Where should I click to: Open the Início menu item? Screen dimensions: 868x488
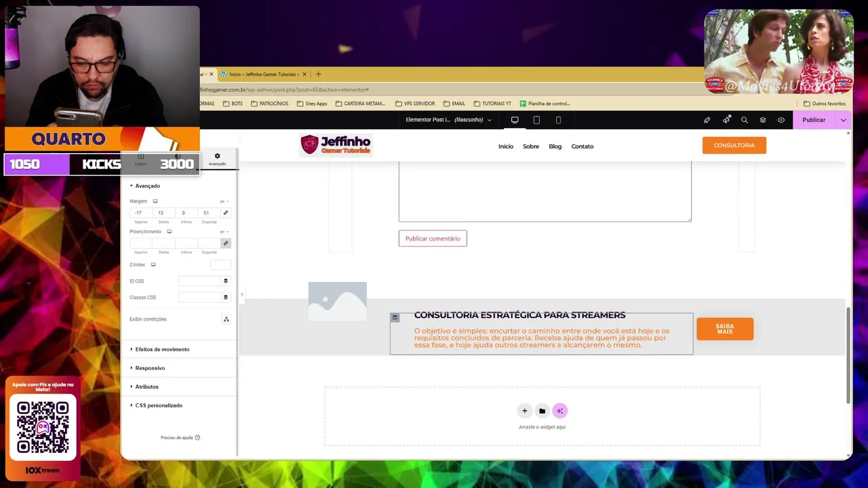506,146
